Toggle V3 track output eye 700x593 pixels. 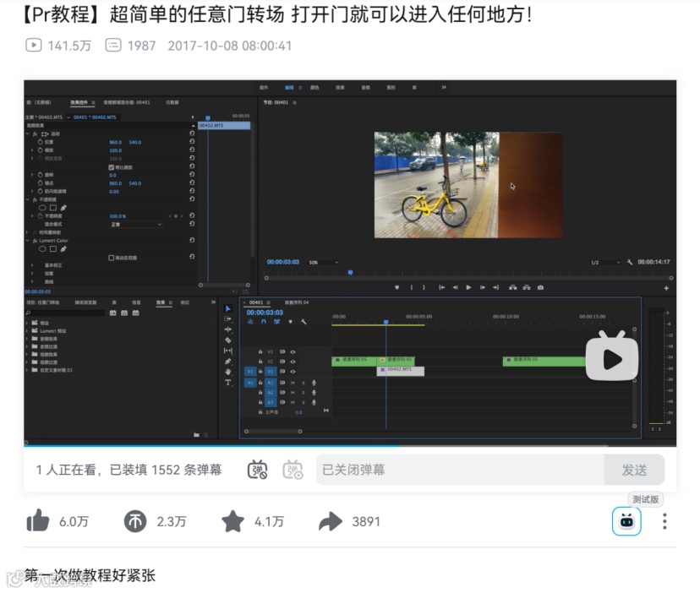293,352
